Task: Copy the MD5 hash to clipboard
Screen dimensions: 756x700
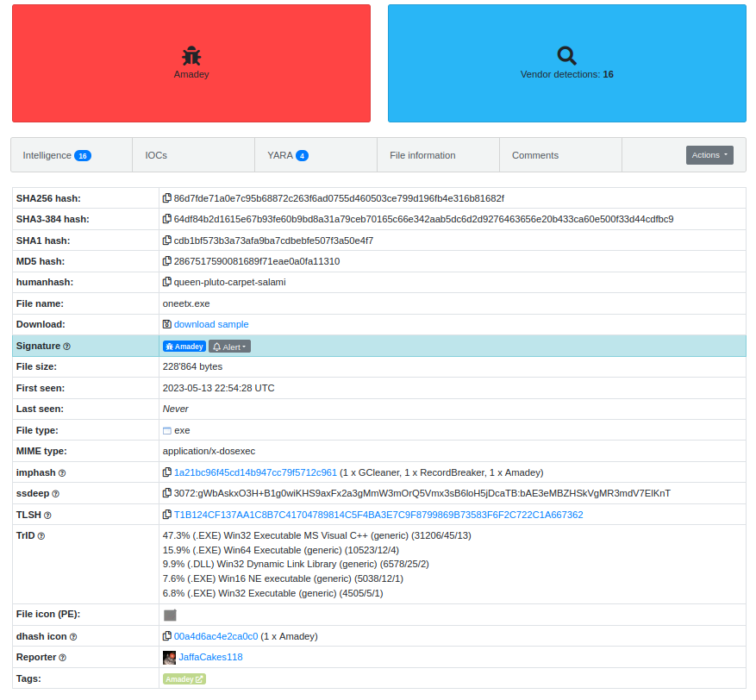Action: pos(167,261)
